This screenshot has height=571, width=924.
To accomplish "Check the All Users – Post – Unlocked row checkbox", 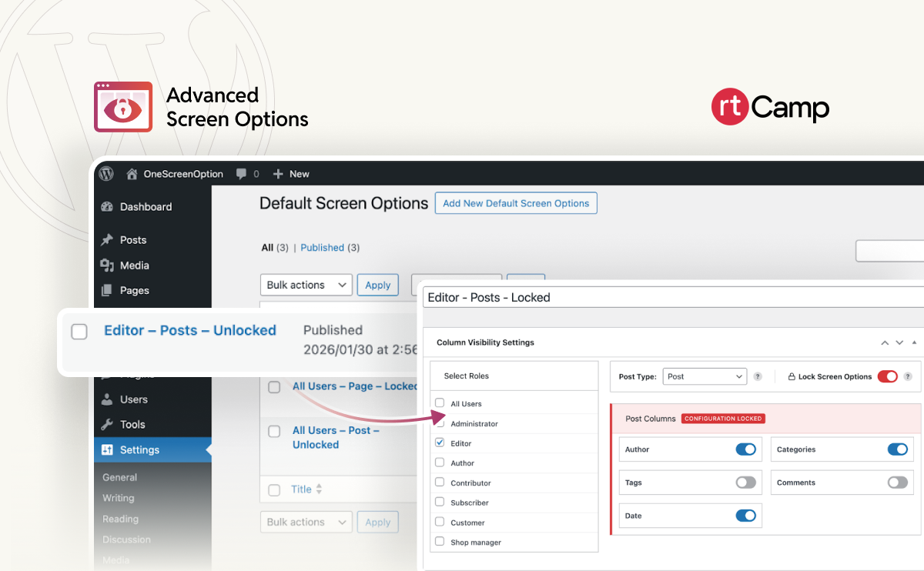I will click(274, 431).
